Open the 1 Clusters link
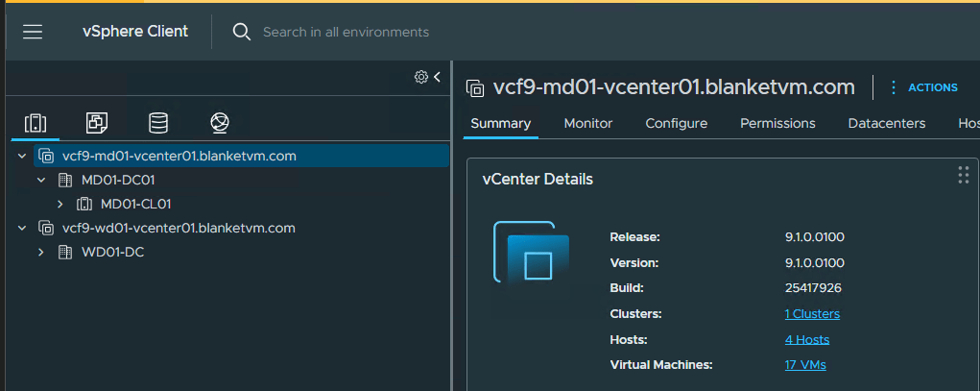The width and height of the screenshot is (980, 391). point(812,314)
